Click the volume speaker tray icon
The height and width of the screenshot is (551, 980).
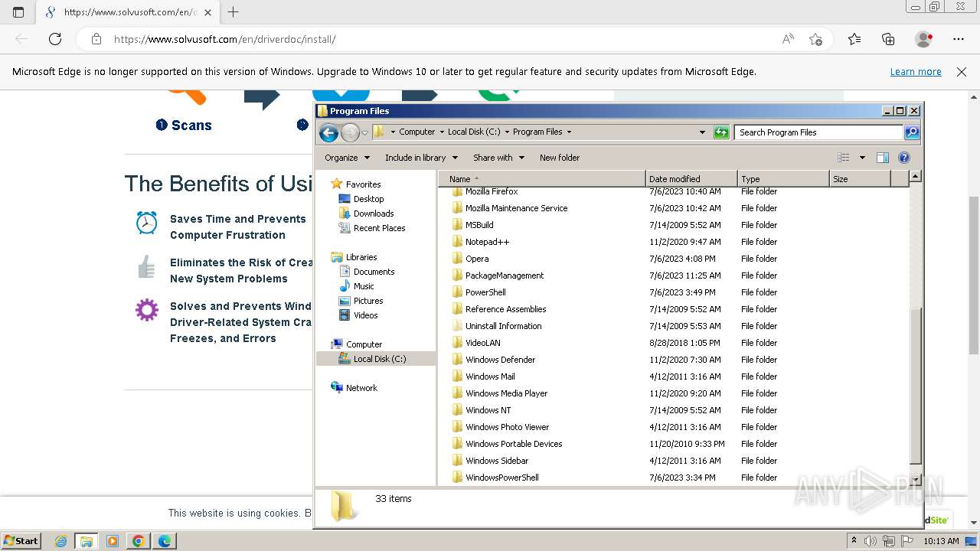point(871,541)
